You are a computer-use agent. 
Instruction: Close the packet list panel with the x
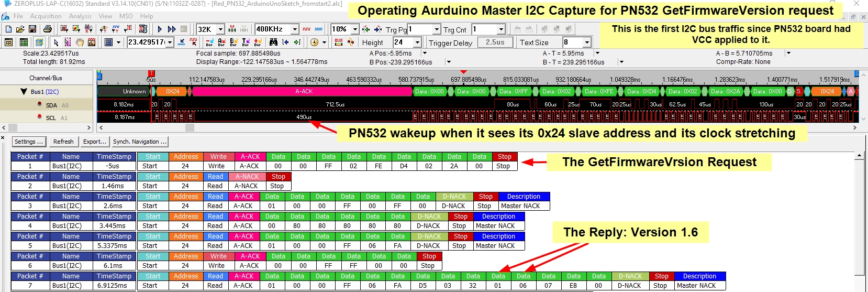3,138
